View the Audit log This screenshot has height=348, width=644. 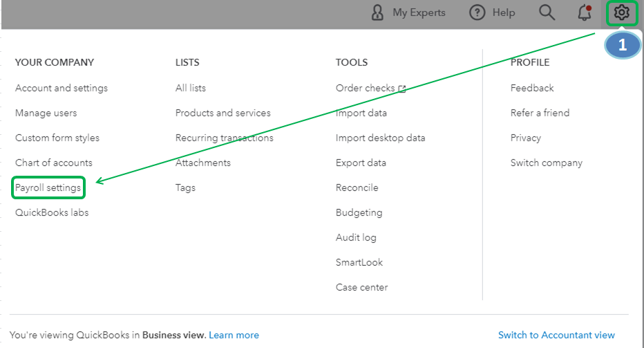click(x=356, y=237)
